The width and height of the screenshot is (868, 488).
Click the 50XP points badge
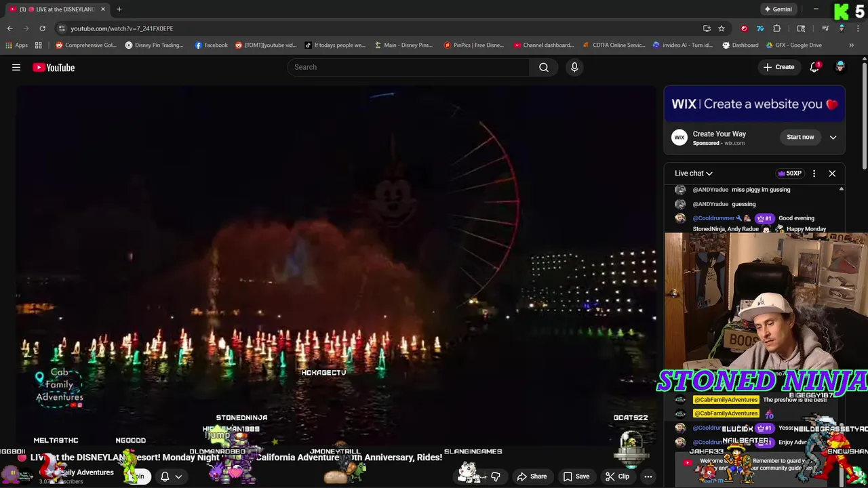(x=789, y=174)
